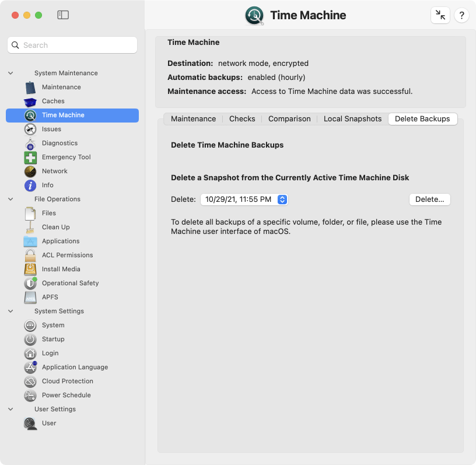The height and width of the screenshot is (465, 476).
Task: Click the Cloud Protection icon
Action: pyautogui.click(x=30, y=382)
